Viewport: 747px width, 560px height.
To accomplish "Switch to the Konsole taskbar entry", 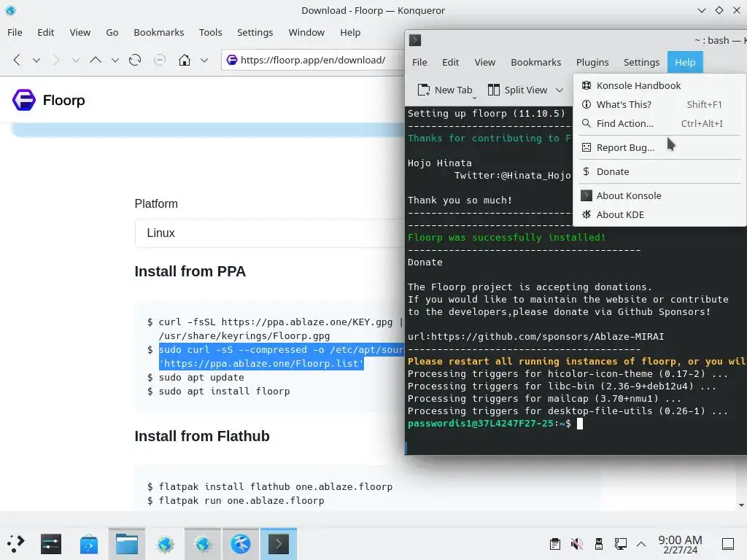I will click(279, 544).
